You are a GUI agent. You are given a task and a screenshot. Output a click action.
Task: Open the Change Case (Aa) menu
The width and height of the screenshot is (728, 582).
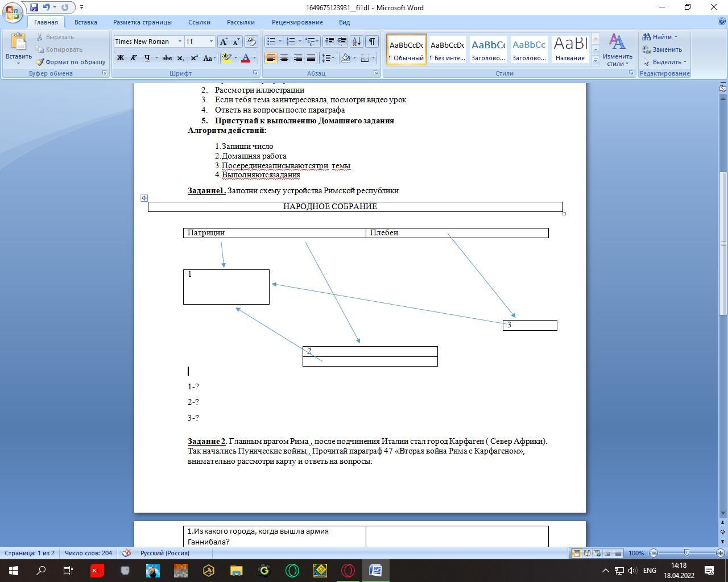click(209, 58)
